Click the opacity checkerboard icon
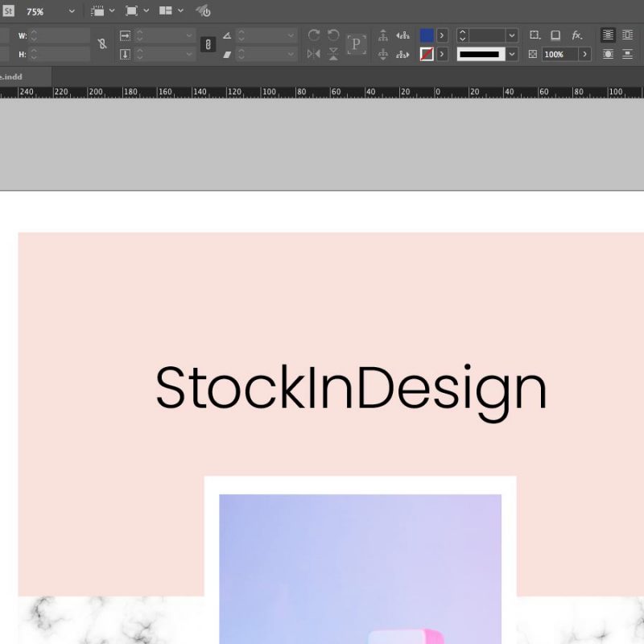This screenshot has height=644, width=644. point(533,54)
